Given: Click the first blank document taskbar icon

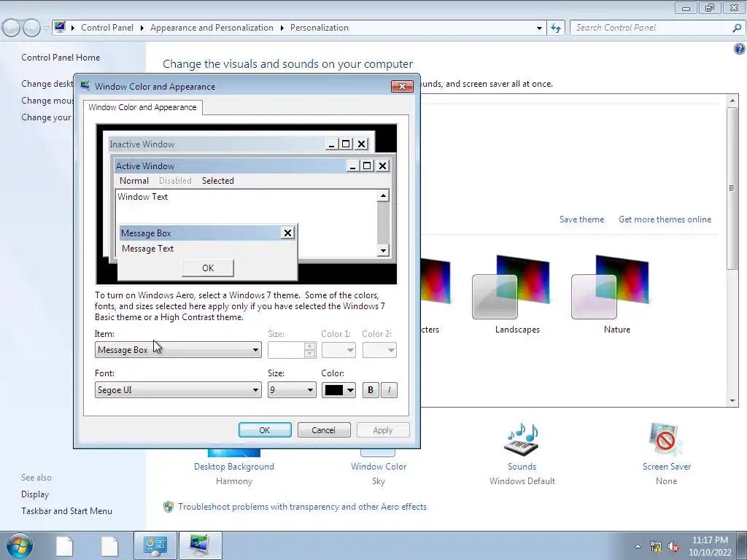Looking at the screenshot, I should tap(64, 545).
